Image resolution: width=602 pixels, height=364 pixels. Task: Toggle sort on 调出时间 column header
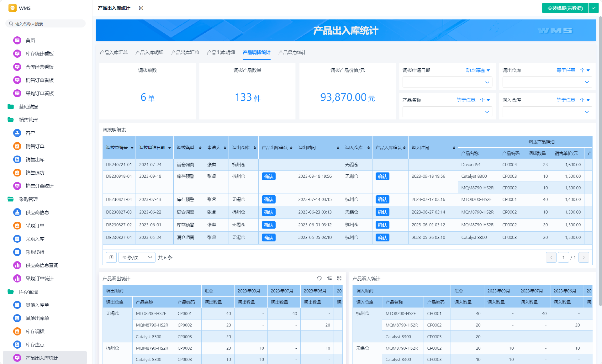[338, 148]
